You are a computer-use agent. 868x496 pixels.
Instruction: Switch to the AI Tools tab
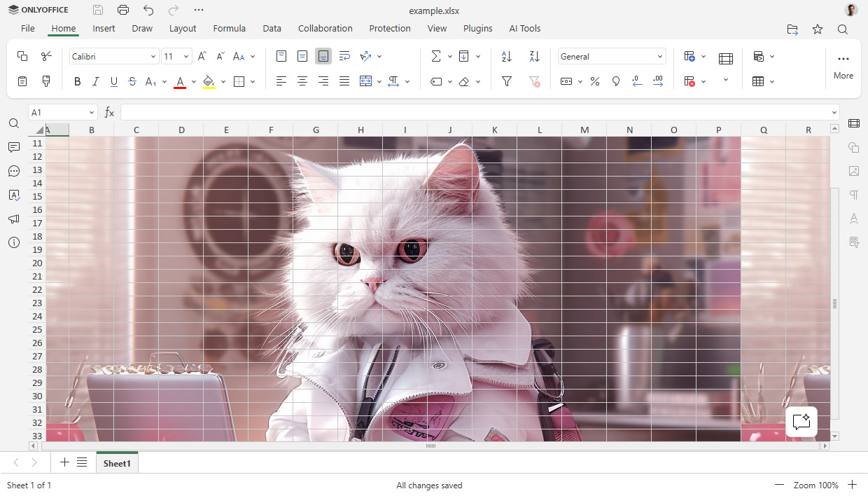pyautogui.click(x=525, y=29)
